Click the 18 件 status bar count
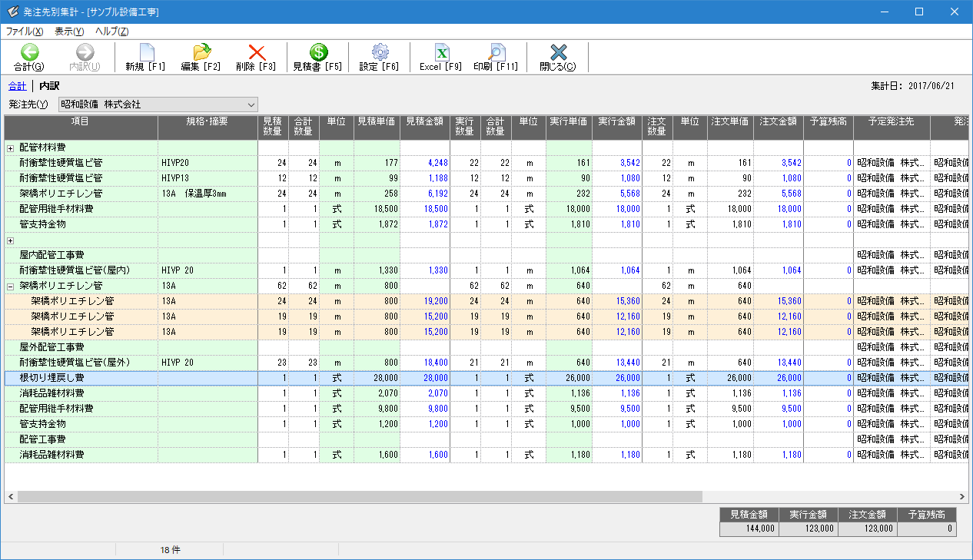This screenshot has width=973, height=560. point(170,550)
